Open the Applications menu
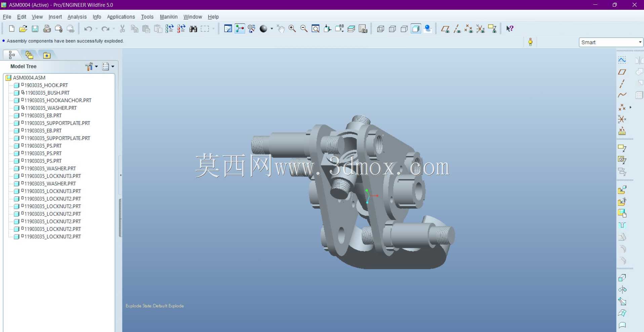Viewport: 644px width, 332px height. click(x=121, y=17)
